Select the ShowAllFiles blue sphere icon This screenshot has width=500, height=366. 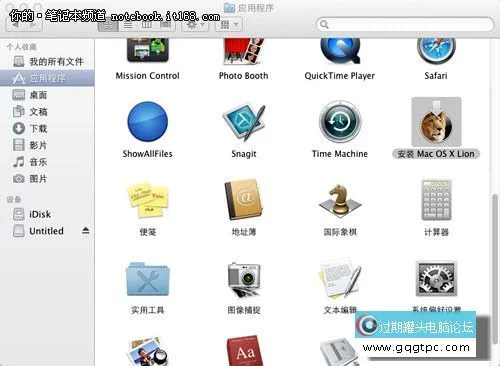click(148, 122)
